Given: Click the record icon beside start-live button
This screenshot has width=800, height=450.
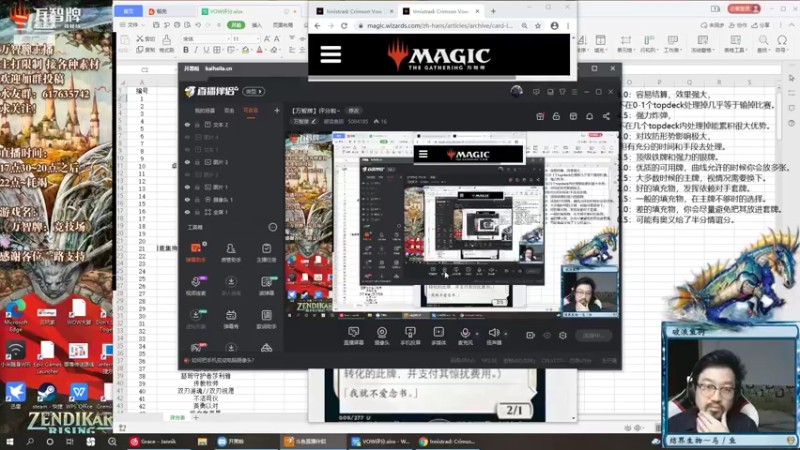Looking at the screenshot, I should tap(530, 335).
